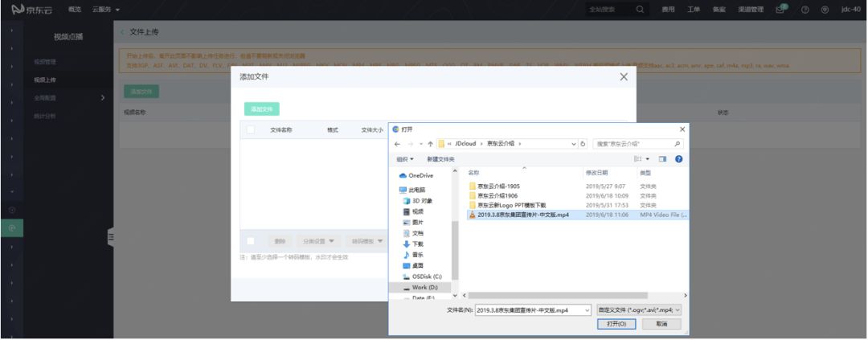Image resolution: width=868 pixels, height=340 pixels.
Task: Select 视频上传 in the sidebar
Action: tap(45, 80)
